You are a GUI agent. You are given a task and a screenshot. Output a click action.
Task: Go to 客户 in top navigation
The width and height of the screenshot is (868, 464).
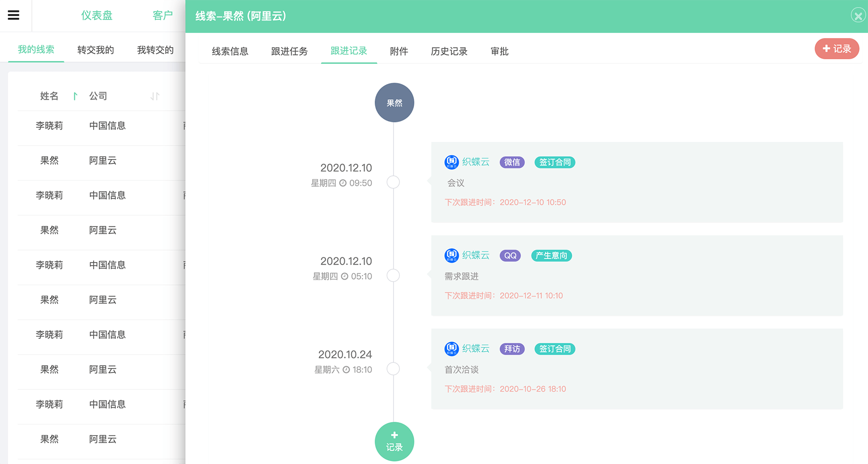click(x=163, y=15)
